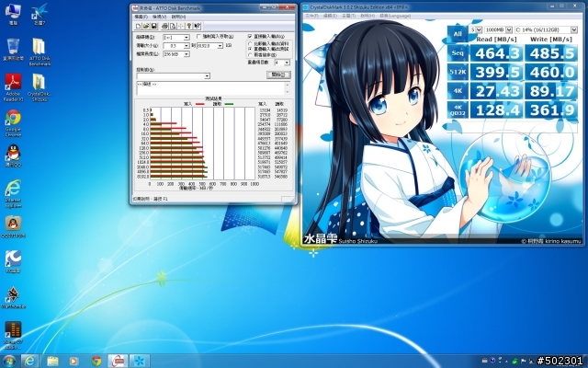
Task: Click the lightbulb About icon in ATTO toolbar
Action: (189, 26)
